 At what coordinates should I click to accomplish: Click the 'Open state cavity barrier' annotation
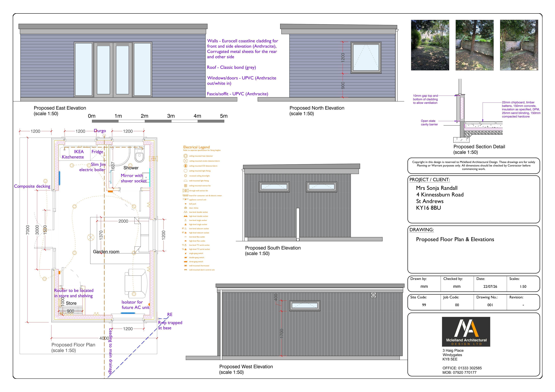[429, 123]
